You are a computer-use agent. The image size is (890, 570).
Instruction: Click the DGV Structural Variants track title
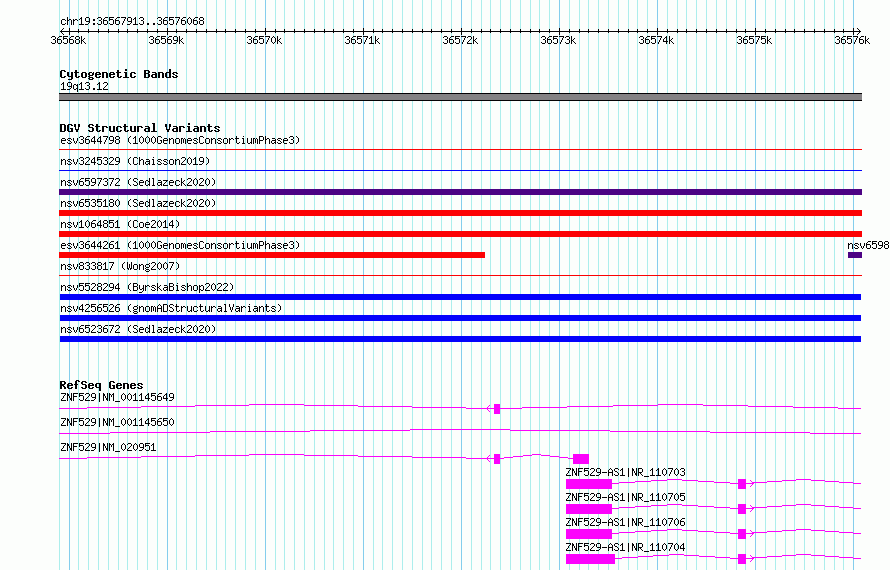pyautogui.click(x=140, y=128)
